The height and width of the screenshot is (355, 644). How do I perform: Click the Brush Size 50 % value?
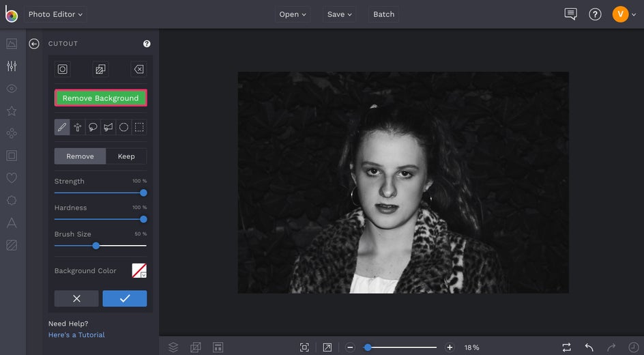click(141, 234)
